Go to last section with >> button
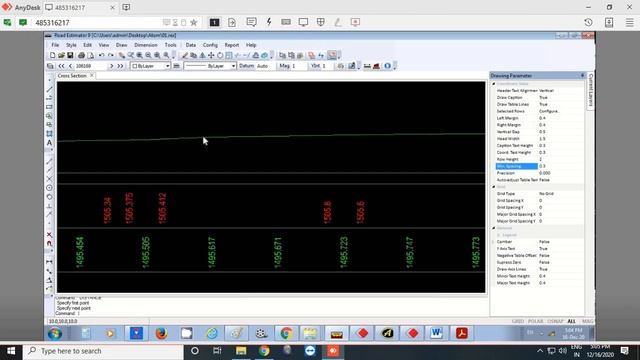The width and height of the screenshot is (640, 360). (120, 66)
